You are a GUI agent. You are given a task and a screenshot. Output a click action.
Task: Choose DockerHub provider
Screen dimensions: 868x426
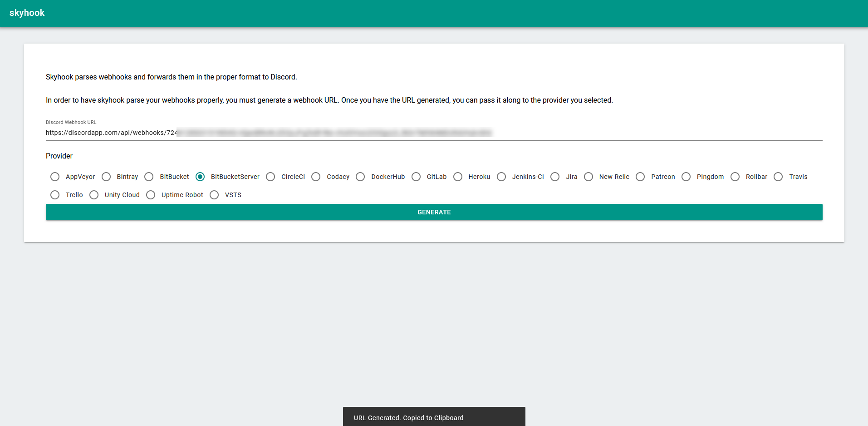(x=360, y=177)
